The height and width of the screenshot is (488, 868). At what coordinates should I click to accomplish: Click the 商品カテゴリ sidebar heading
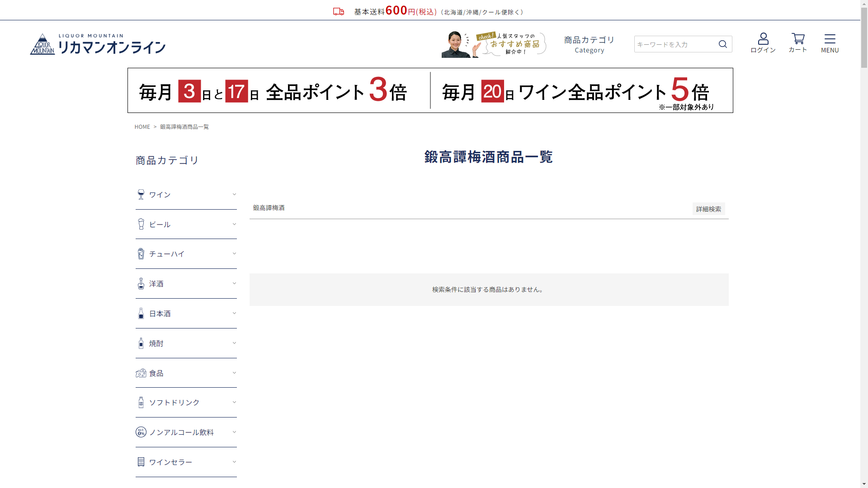[x=167, y=160]
